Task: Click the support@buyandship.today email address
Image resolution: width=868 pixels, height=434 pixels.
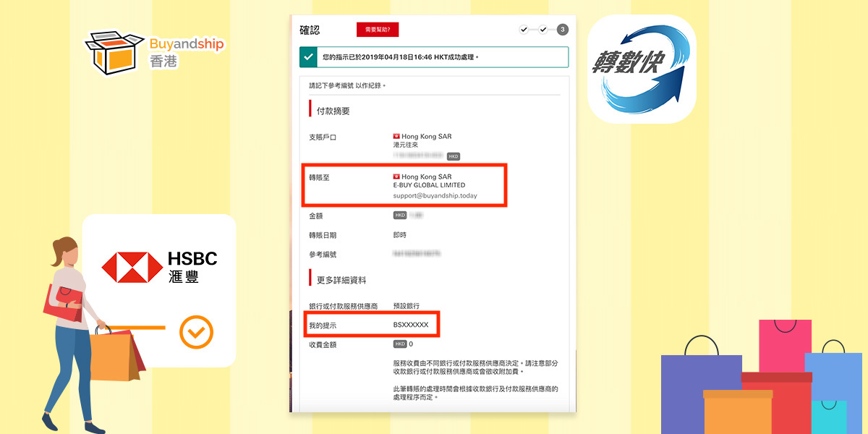Action: pos(435,196)
